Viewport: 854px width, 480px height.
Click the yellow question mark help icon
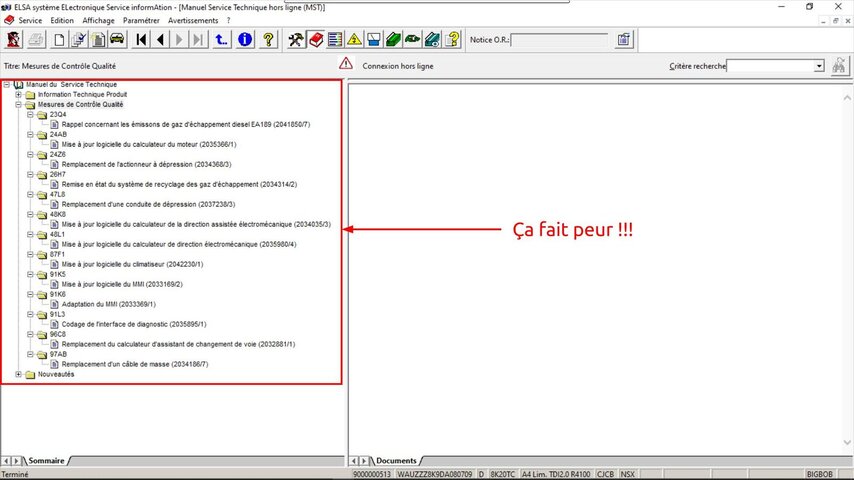tap(269, 40)
